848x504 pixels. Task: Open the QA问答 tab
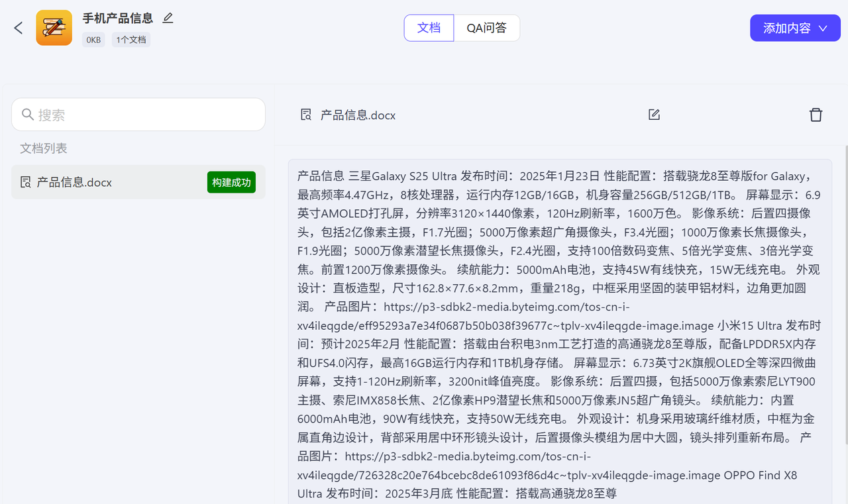pos(486,28)
